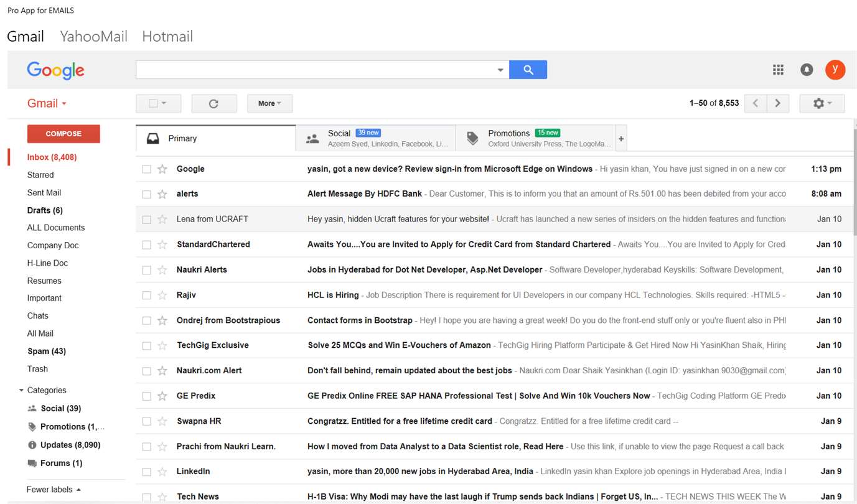Open the notifications bell
This screenshot has width=857, height=504.
pyautogui.click(x=807, y=70)
